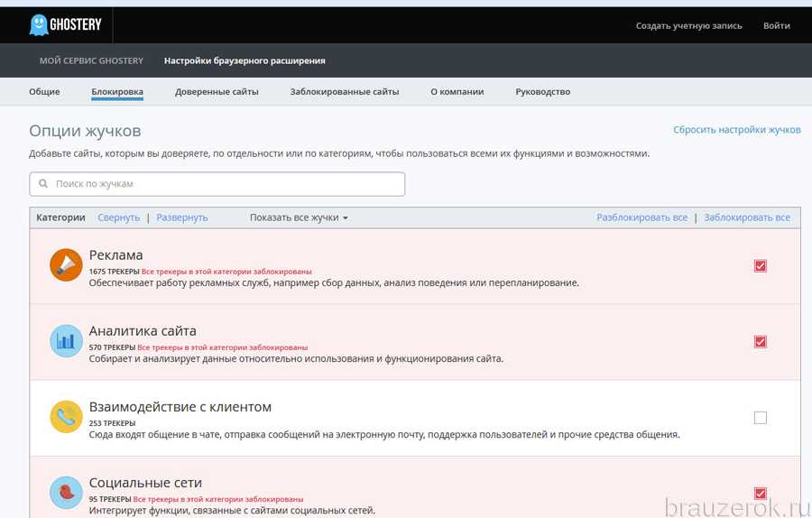The height and width of the screenshot is (518, 812).
Task: Uncheck the Реклама category checkbox
Action: tap(761, 265)
